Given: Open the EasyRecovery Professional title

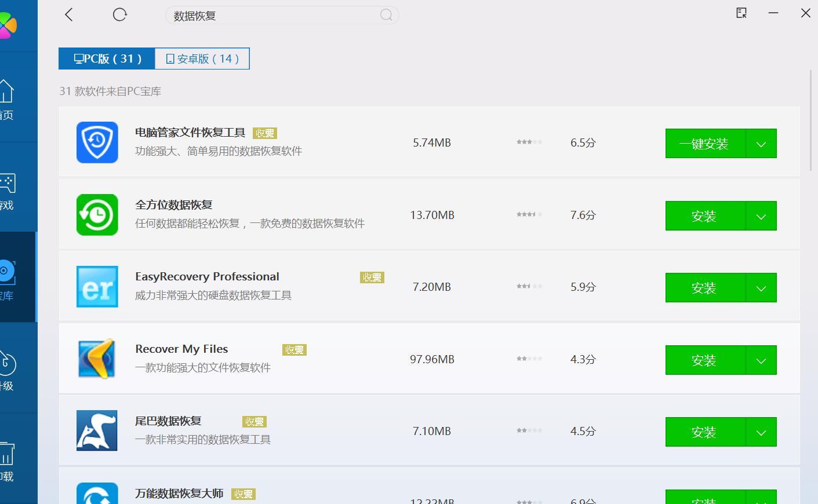Looking at the screenshot, I should 207,277.
